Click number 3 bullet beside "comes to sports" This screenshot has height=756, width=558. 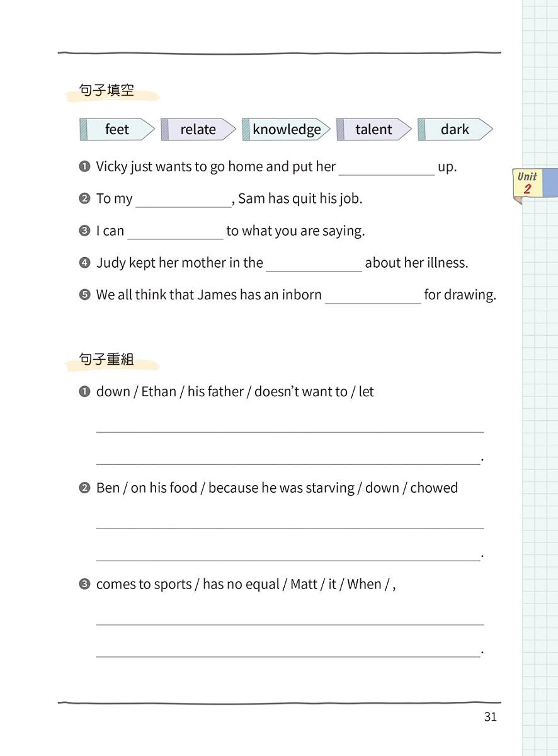coord(84,585)
